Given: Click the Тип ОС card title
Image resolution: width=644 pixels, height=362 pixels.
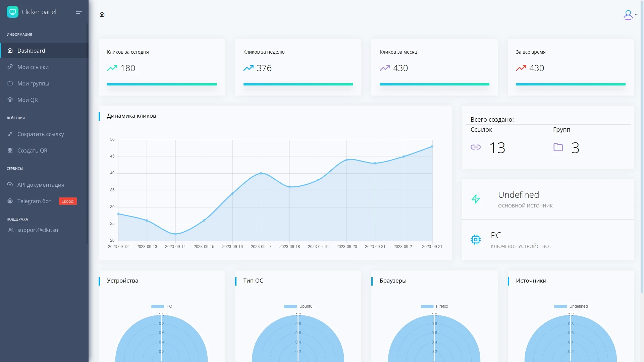Looking at the screenshot, I should (x=253, y=281).
